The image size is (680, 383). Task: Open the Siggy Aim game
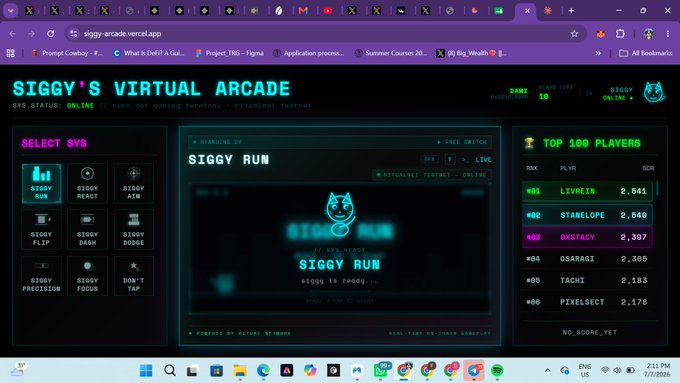134,183
